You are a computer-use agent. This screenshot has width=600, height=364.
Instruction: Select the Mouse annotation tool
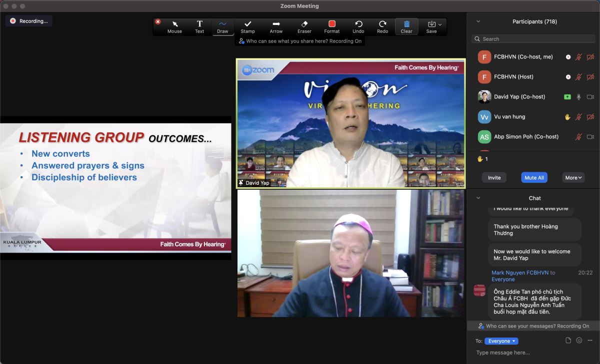click(174, 26)
